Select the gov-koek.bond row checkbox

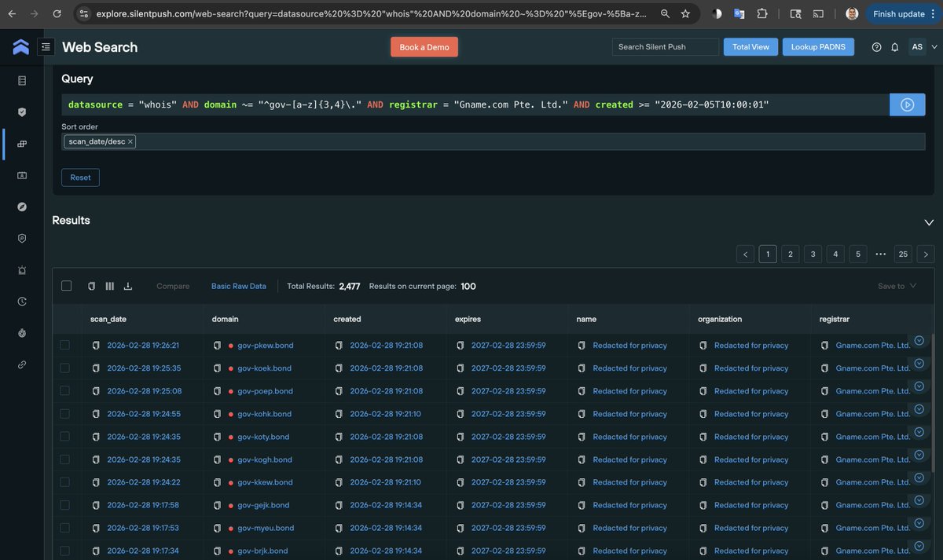(64, 368)
